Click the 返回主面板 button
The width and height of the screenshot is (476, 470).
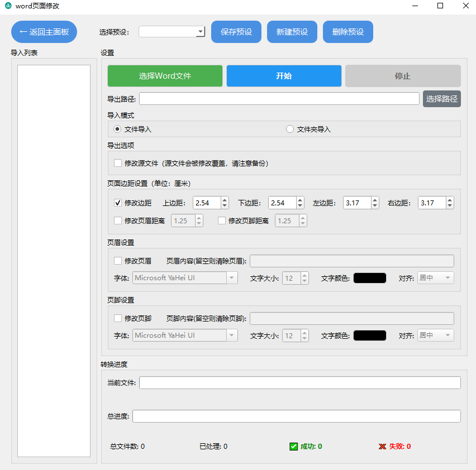(x=44, y=31)
